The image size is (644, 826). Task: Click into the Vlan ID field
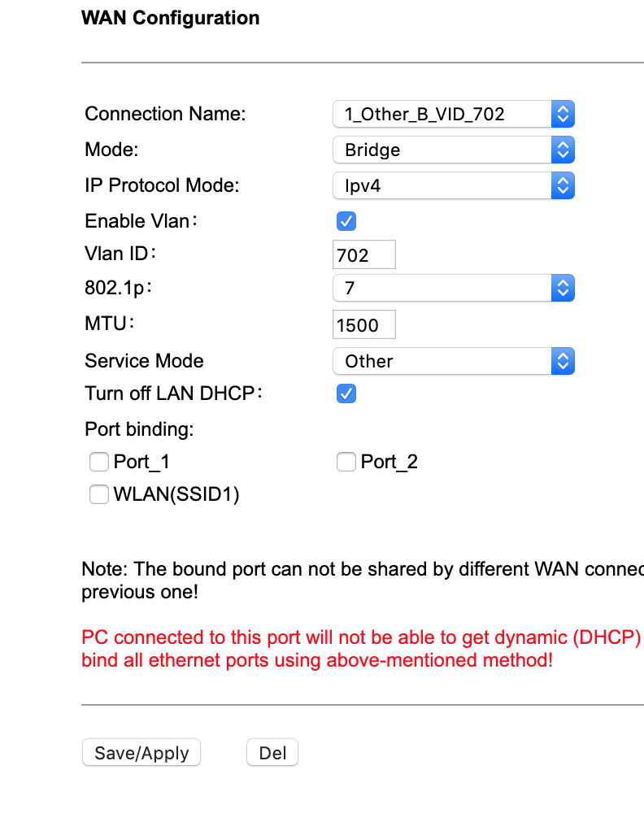pyautogui.click(x=364, y=255)
